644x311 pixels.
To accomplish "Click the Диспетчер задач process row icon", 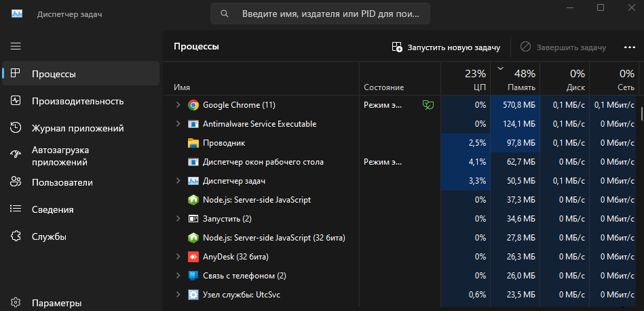I will tap(193, 180).
